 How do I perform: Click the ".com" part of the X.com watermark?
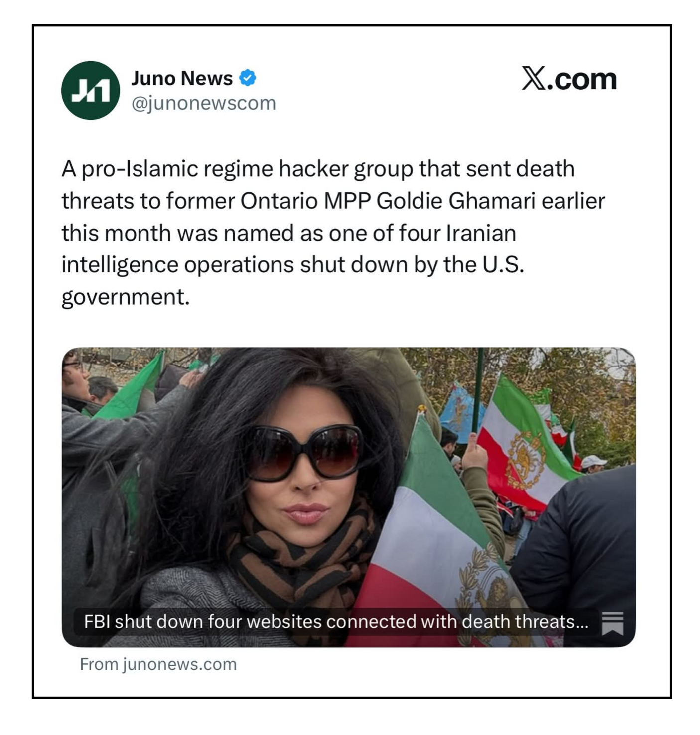582,79
